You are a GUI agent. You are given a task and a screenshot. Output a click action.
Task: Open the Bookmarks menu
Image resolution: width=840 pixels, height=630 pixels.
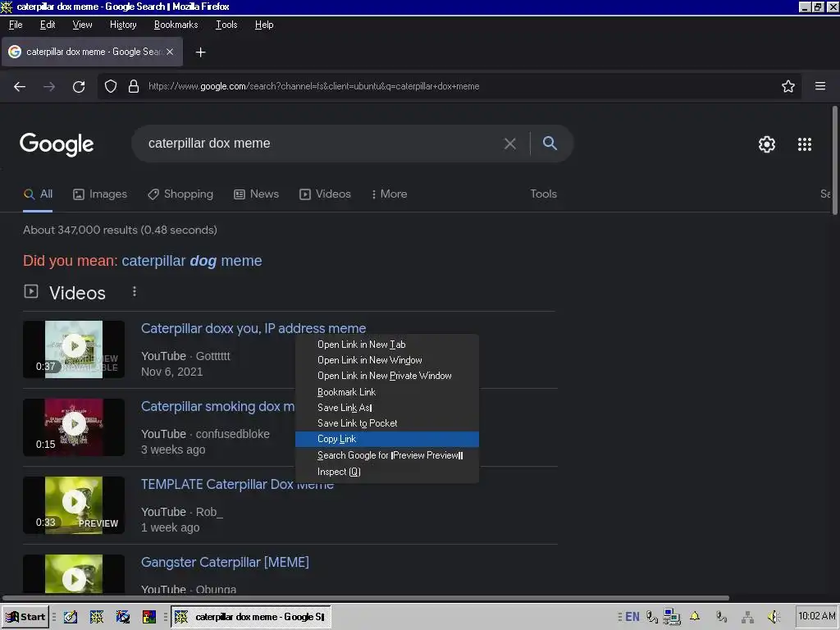[x=176, y=25]
